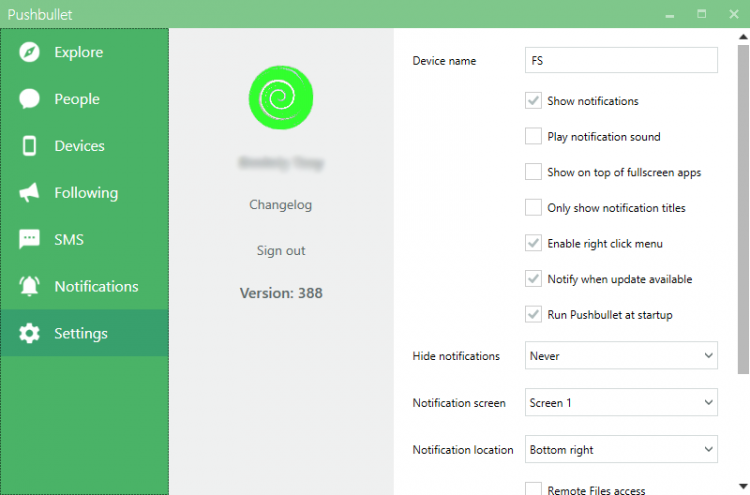Toggle Notify when update available
Screen dimensions: 750x495
click(533, 279)
